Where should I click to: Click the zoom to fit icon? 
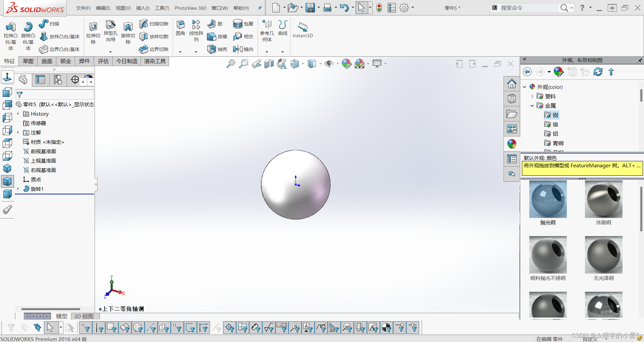click(x=231, y=63)
